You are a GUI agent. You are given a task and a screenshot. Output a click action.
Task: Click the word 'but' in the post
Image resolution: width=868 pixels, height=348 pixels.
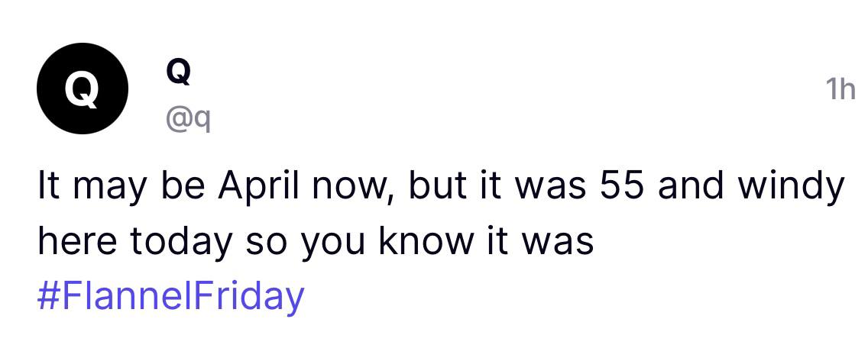click(x=441, y=187)
